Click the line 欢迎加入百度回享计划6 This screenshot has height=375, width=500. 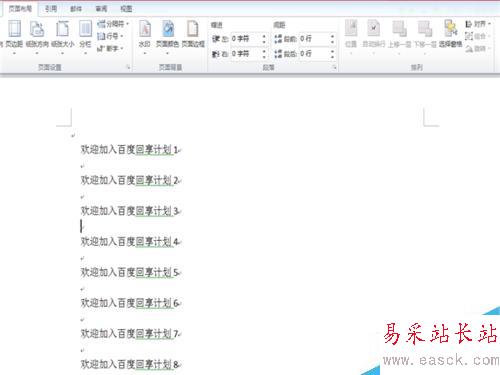[x=130, y=303]
